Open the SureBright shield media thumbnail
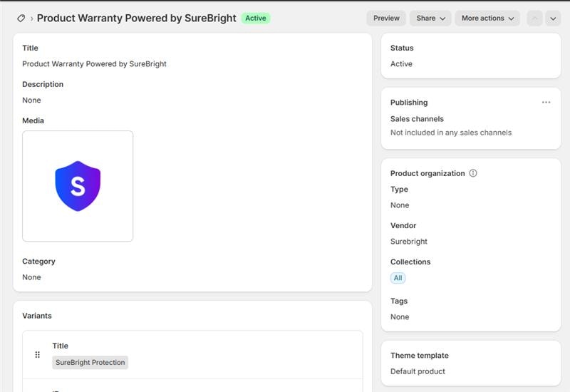 [78, 186]
